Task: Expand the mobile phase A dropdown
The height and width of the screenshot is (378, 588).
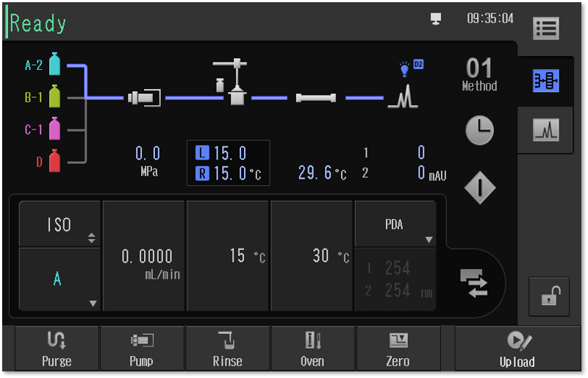Action: point(59,279)
